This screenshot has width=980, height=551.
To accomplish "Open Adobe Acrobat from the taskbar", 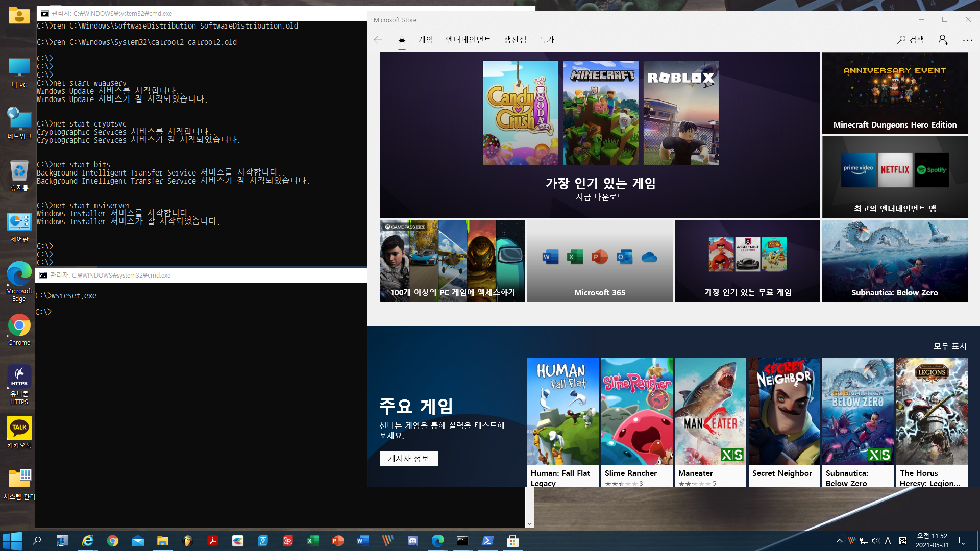I will click(213, 541).
